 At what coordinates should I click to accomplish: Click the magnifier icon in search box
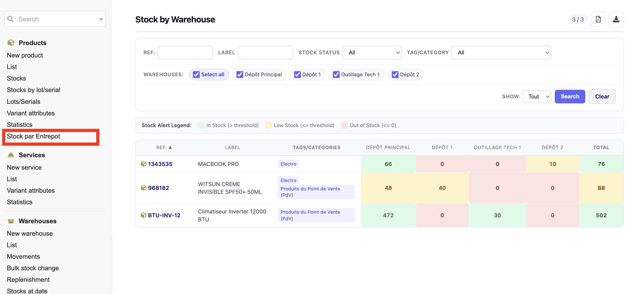pyautogui.click(x=10, y=19)
